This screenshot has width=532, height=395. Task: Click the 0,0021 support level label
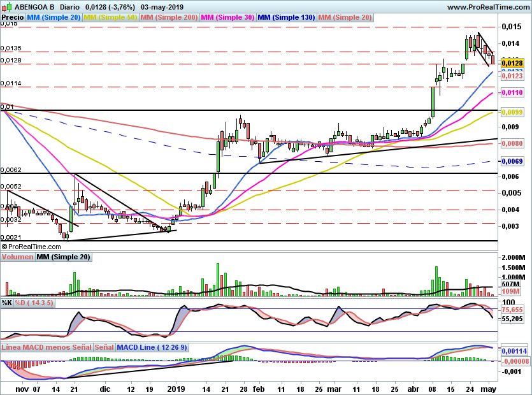point(11,238)
